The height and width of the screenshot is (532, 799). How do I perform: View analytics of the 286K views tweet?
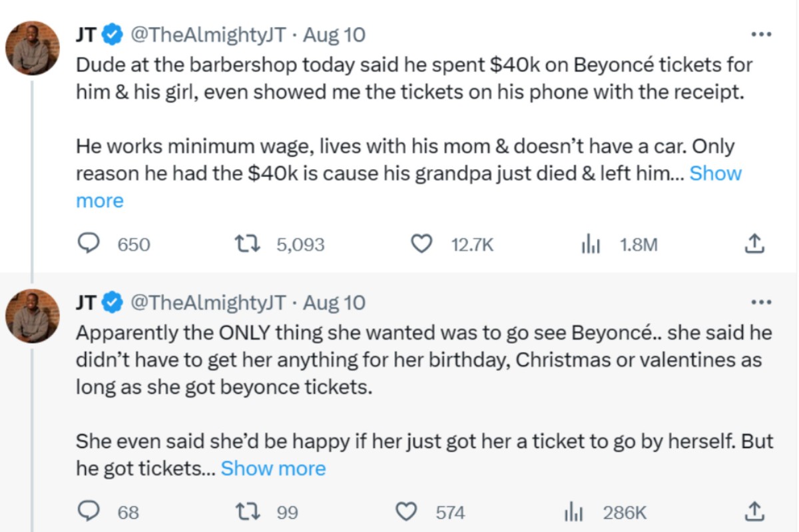coord(573,512)
